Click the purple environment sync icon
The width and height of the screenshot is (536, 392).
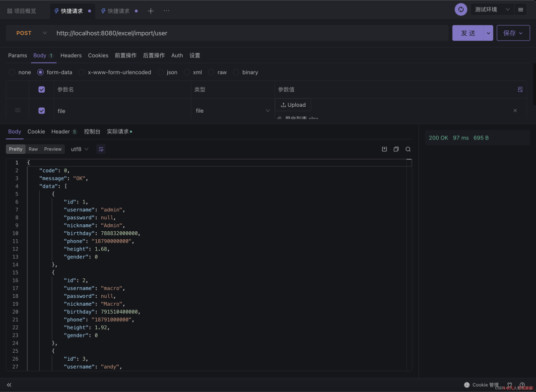(x=461, y=9)
